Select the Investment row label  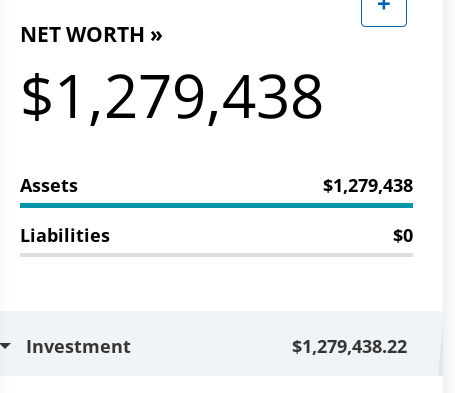(x=78, y=347)
